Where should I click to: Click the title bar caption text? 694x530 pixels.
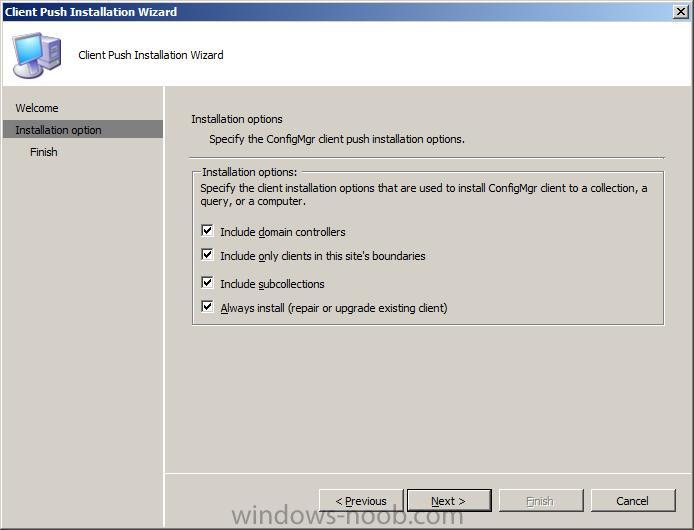pyautogui.click(x=91, y=12)
